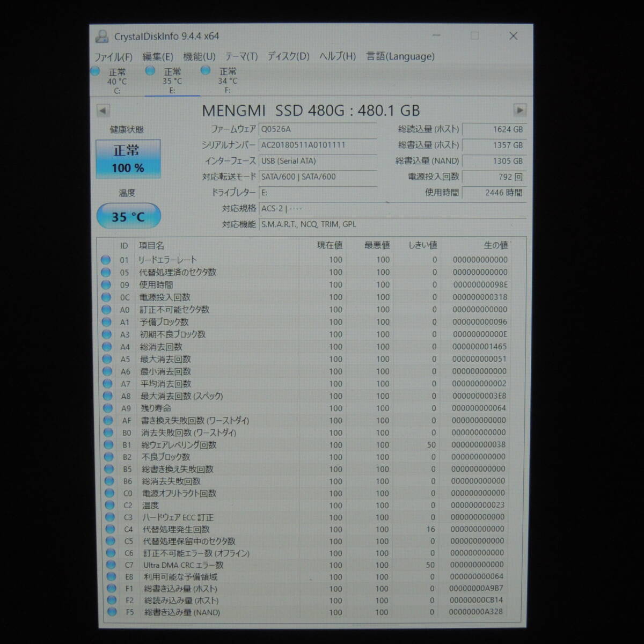
Task: Open the 編集(E) menu
Action: click(158, 57)
